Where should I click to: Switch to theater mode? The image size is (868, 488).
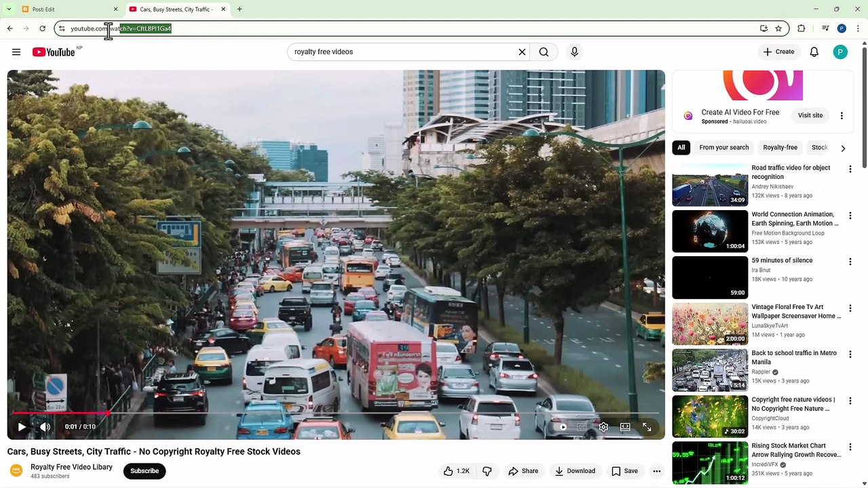(x=625, y=427)
